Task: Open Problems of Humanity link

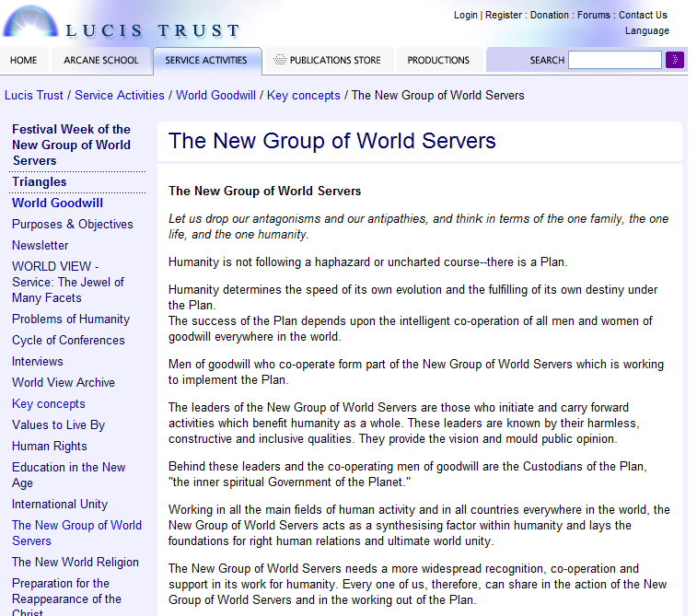Action: pos(71,320)
